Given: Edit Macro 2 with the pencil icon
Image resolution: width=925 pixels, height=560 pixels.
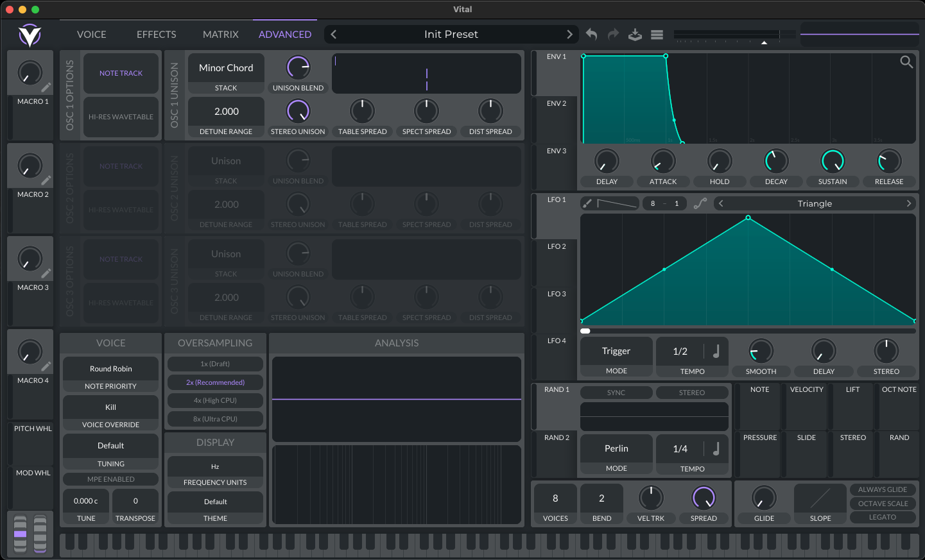Looking at the screenshot, I should (x=46, y=180).
